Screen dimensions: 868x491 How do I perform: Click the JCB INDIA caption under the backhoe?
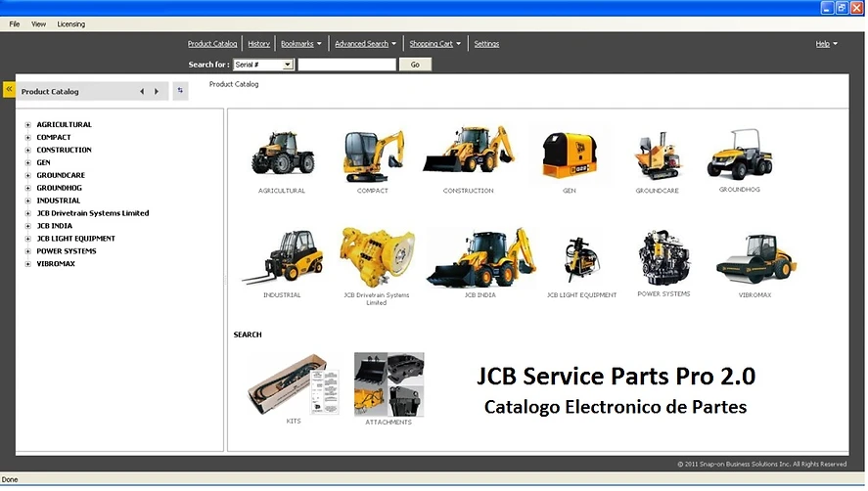pyautogui.click(x=480, y=295)
